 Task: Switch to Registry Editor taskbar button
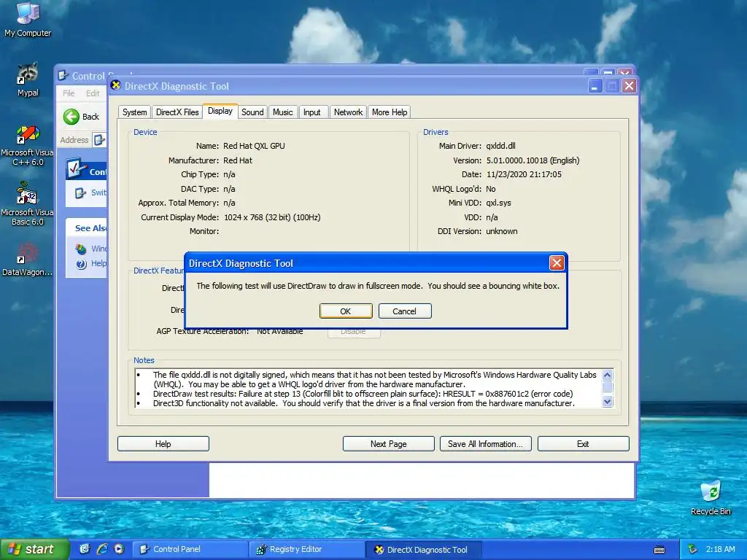[307, 549]
